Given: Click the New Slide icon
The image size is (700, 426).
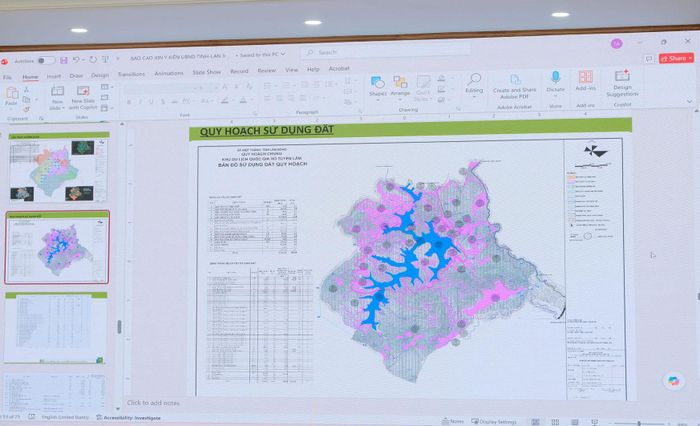Looking at the screenshot, I should 57,91.
